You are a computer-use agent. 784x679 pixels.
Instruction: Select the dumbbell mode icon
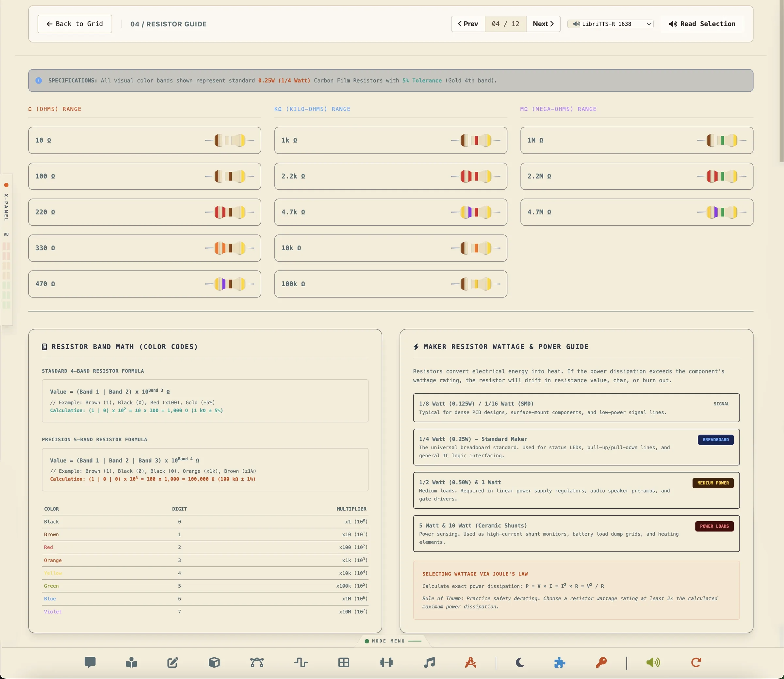[x=386, y=662]
